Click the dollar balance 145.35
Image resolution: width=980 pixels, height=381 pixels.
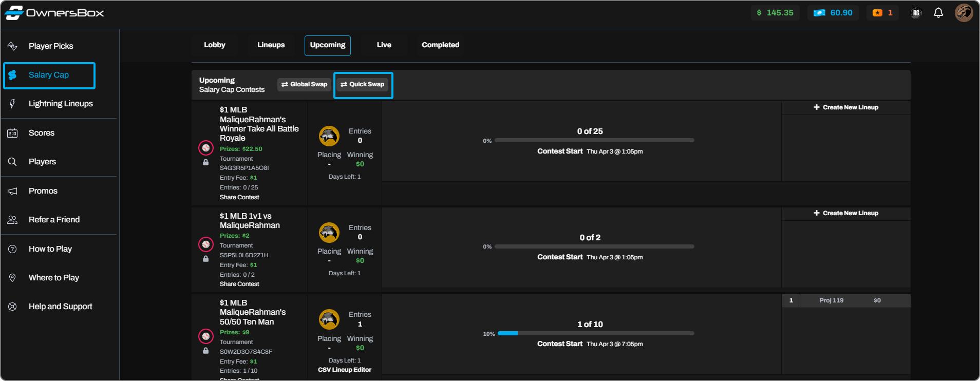coord(775,13)
